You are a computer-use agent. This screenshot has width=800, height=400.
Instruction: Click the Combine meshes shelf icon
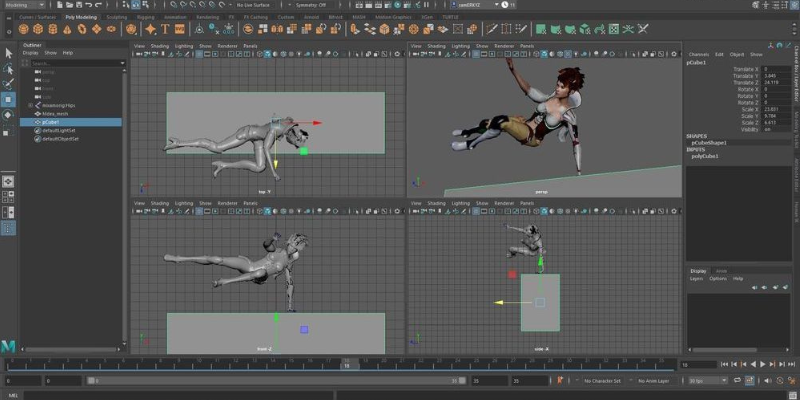coord(248,29)
